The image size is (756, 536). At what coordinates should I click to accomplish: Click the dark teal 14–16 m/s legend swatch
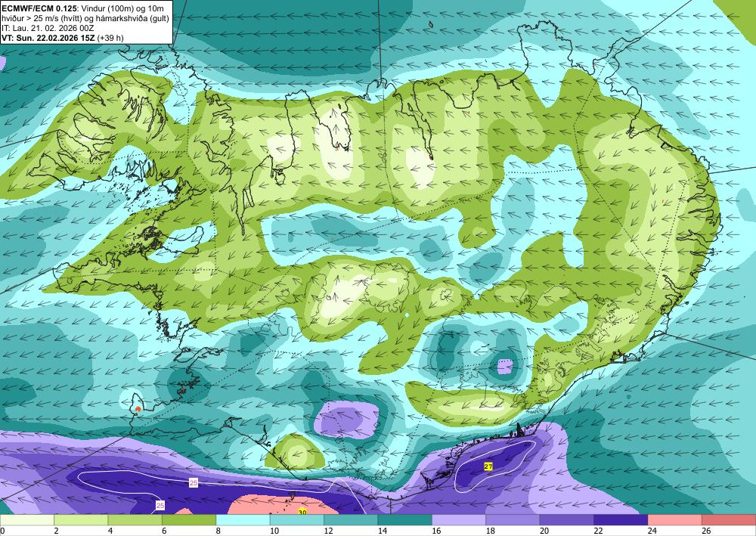(405, 520)
